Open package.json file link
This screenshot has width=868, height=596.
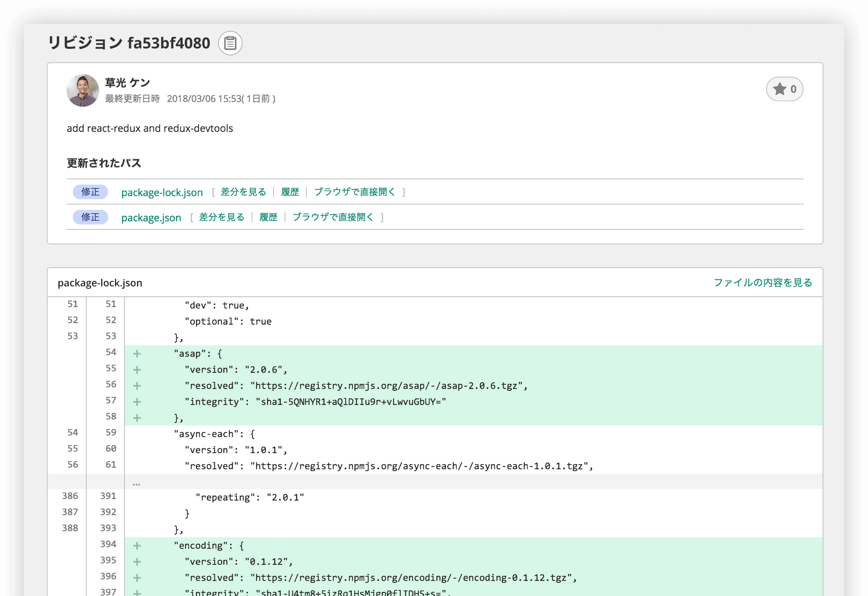pos(151,218)
